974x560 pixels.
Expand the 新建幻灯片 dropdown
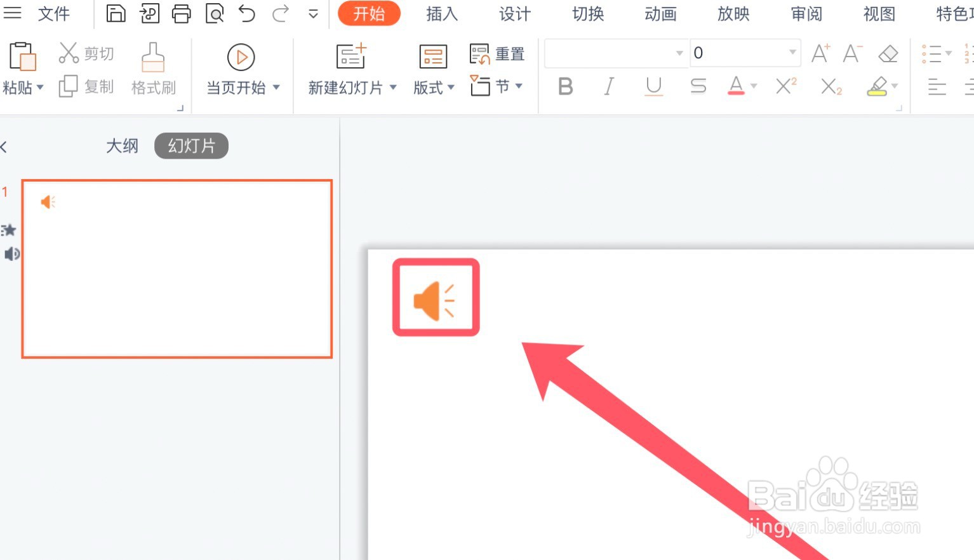click(x=392, y=87)
